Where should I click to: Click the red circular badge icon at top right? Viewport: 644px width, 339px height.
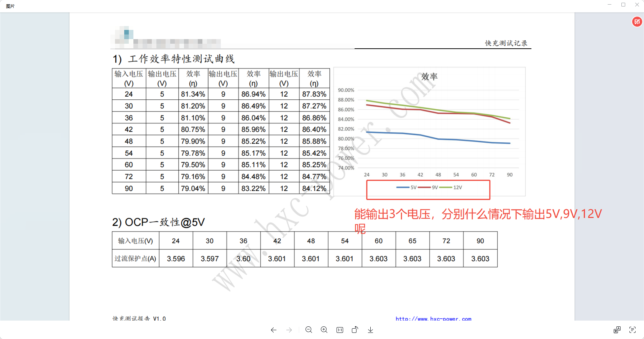(637, 22)
